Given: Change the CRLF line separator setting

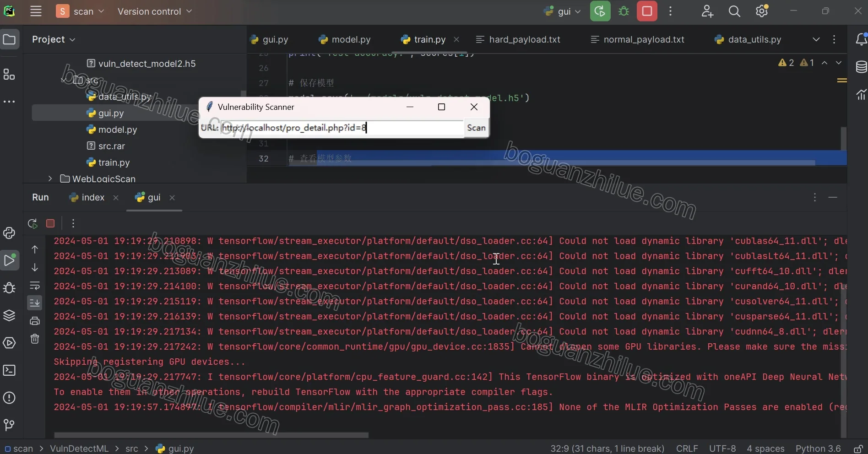Looking at the screenshot, I should point(687,449).
